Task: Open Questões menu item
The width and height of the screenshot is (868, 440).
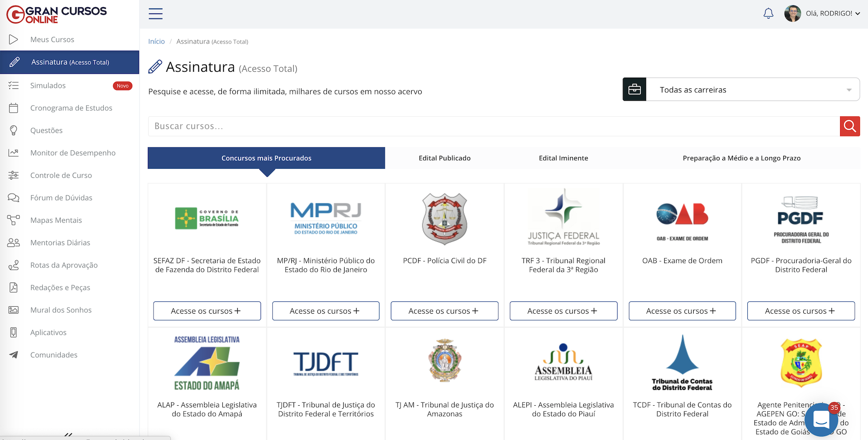Action: tap(46, 130)
